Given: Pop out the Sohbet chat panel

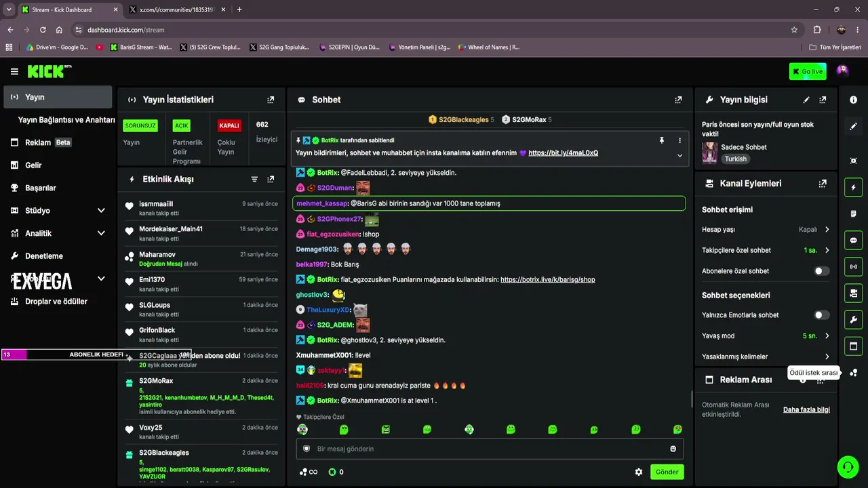Looking at the screenshot, I should [x=678, y=100].
